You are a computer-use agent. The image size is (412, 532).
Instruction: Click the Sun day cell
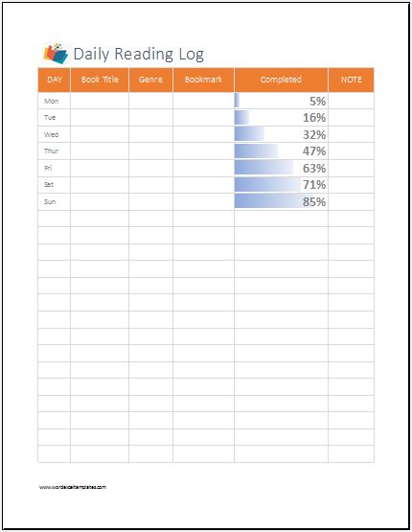click(55, 202)
